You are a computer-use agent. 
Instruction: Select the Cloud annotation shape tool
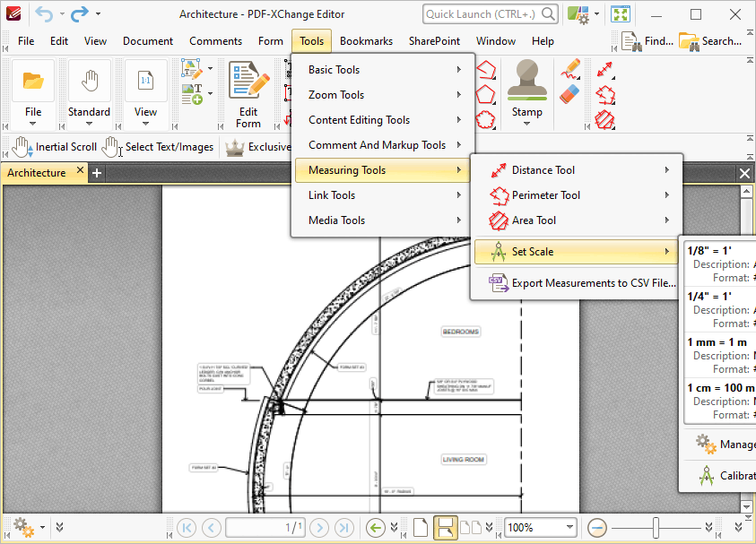(486, 117)
